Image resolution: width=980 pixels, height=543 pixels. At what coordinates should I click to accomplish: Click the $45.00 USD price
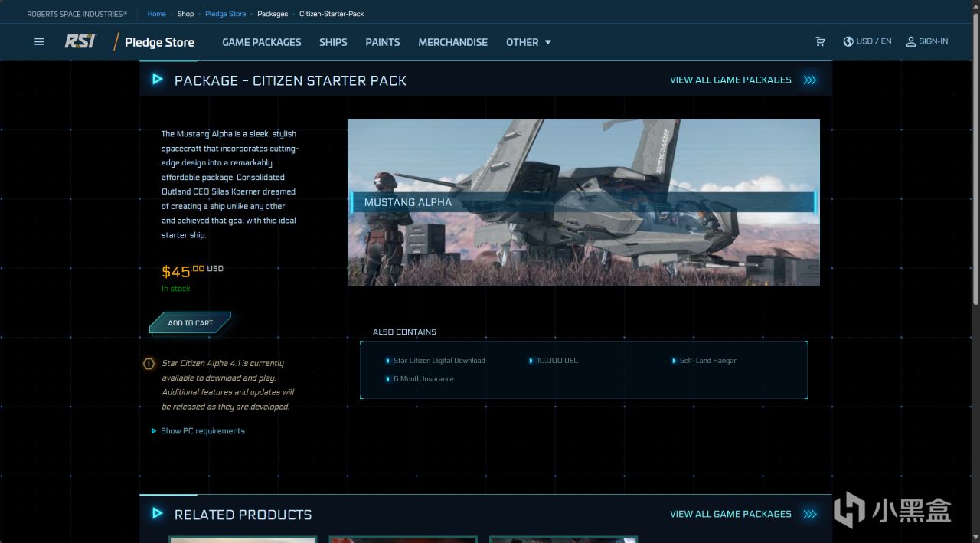[192, 271]
